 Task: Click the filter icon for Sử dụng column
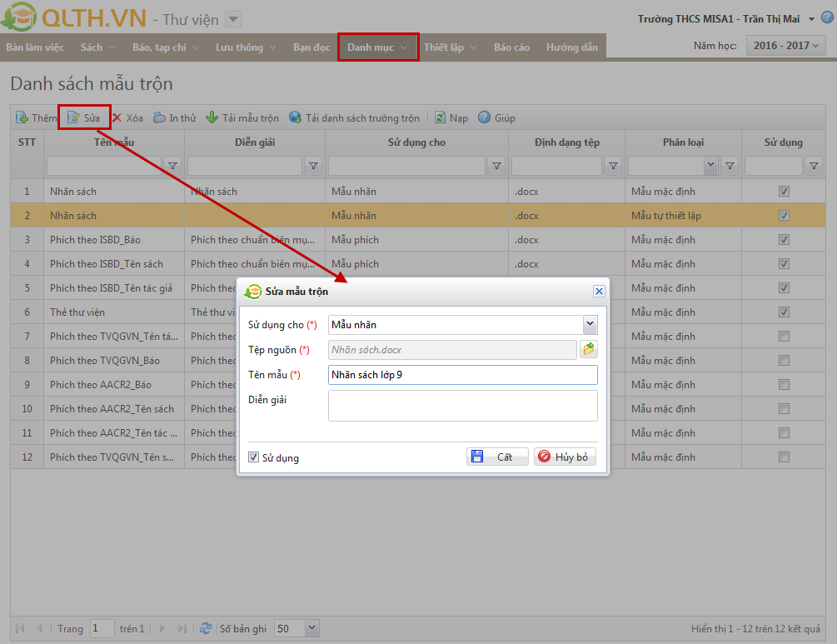pos(814,166)
